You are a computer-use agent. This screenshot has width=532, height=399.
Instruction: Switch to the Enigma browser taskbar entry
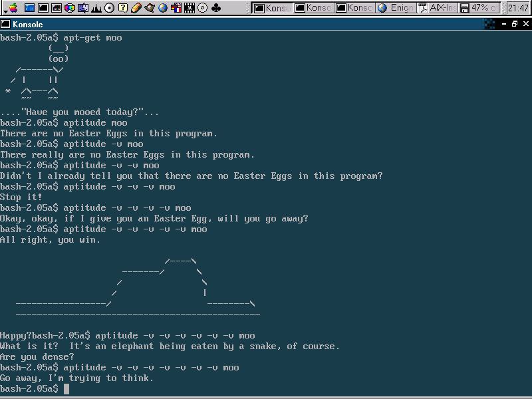pyautogui.click(x=396, y=8)
